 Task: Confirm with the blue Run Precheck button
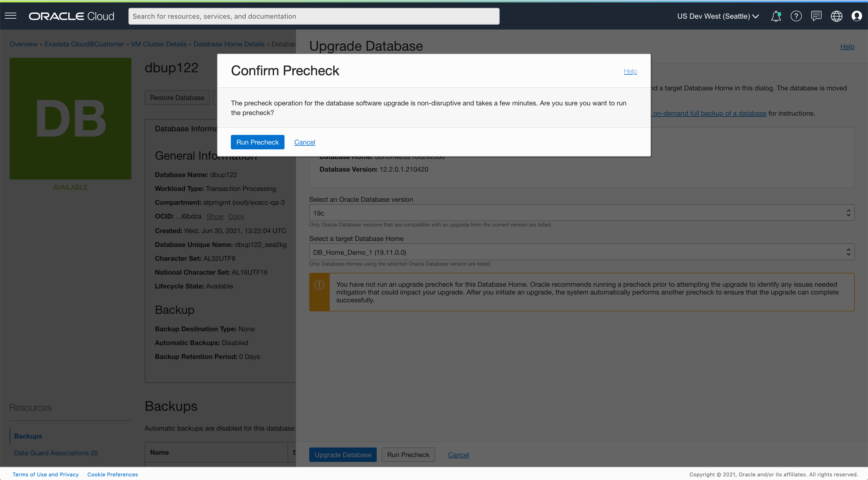click(x=257, y=142)
